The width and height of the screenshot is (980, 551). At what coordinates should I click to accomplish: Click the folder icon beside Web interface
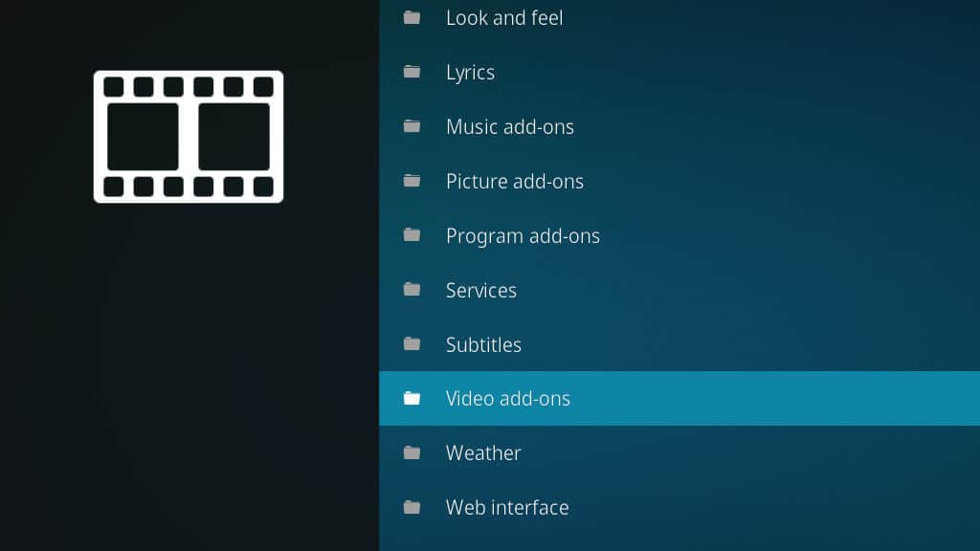tap(412, 507)
